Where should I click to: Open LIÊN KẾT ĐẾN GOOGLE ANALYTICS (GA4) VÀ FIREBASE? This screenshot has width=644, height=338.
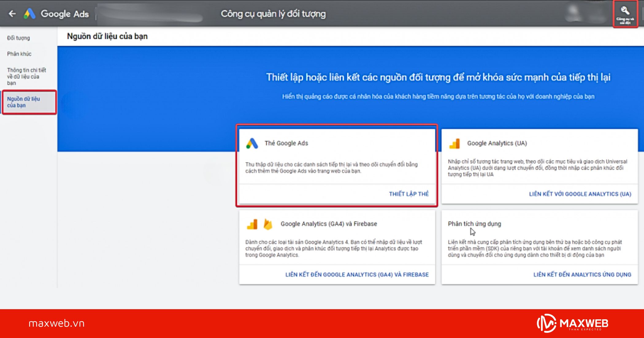357,275
